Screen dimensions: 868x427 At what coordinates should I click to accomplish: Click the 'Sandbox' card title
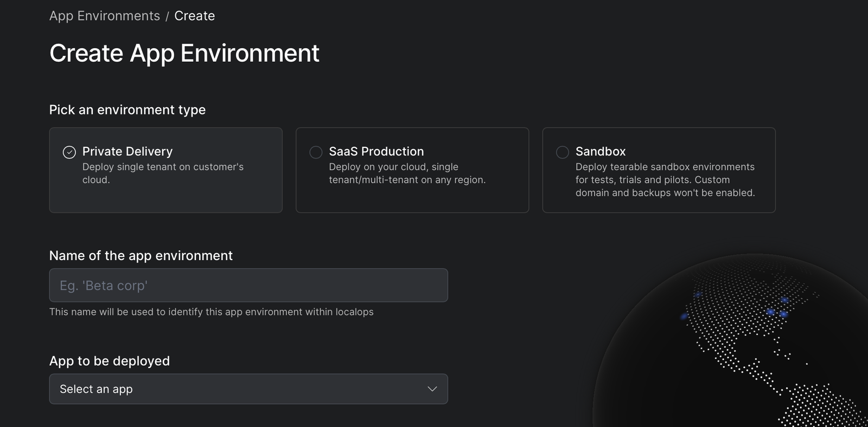[x=601, y=152]
